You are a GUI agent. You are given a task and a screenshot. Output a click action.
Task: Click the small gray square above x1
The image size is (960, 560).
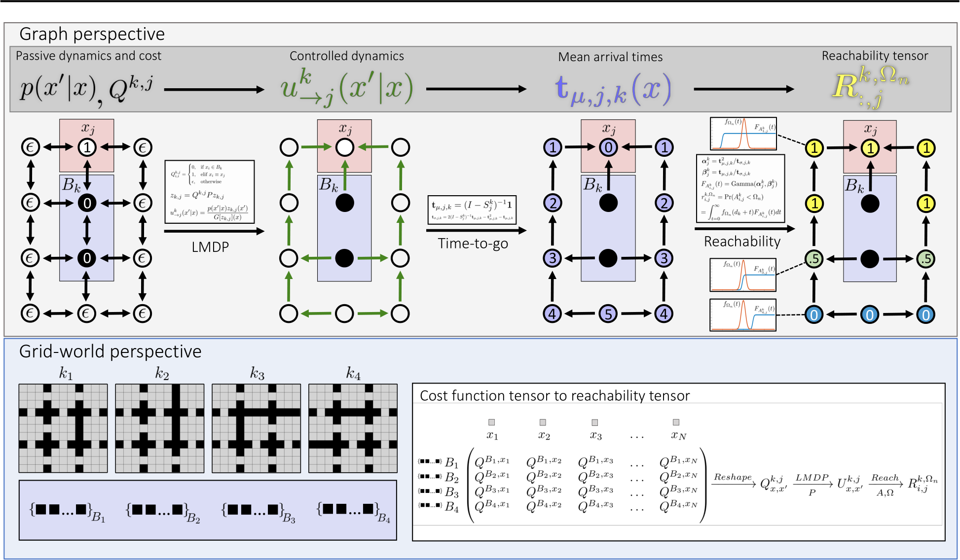coord(491,422)
